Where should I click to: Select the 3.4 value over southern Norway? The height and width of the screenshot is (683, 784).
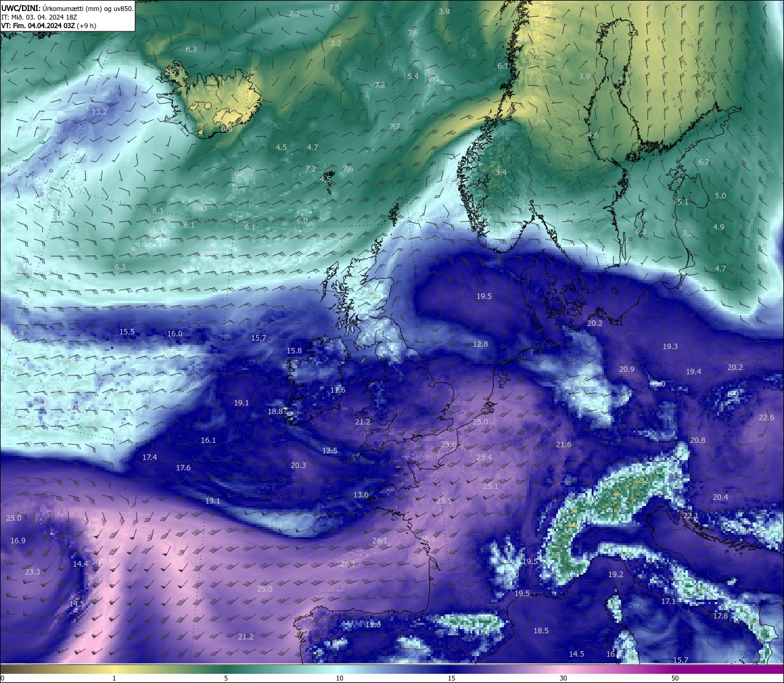pos(501,173)
